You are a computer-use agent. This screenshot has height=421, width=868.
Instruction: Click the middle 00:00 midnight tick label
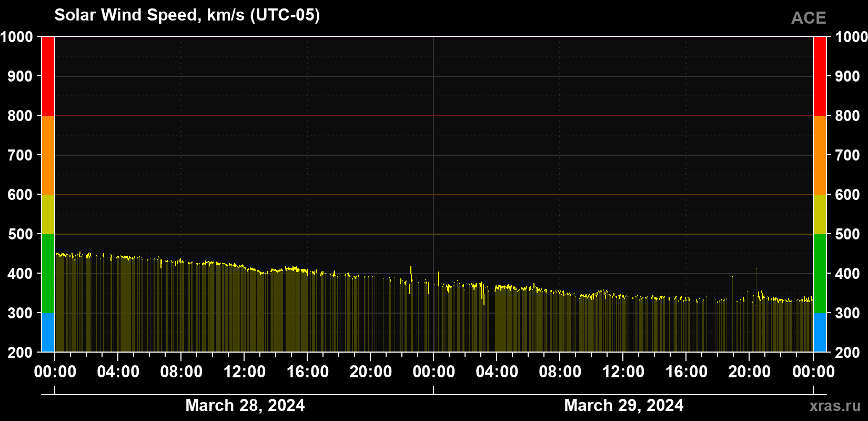click(x=434, y=372)
